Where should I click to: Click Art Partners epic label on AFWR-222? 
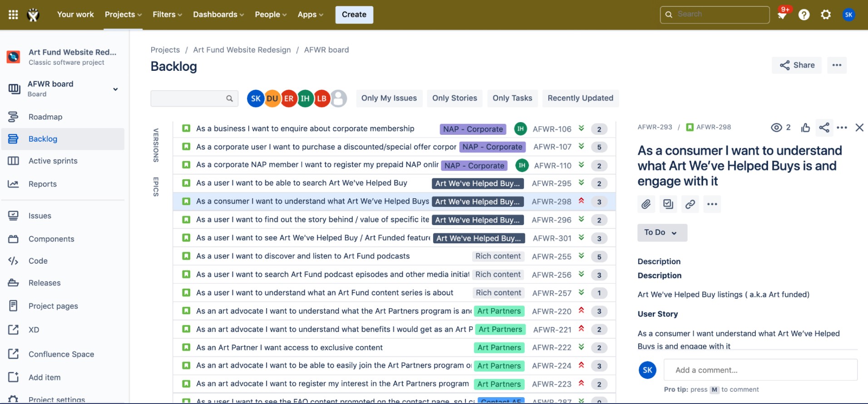(x=499, y=348)
